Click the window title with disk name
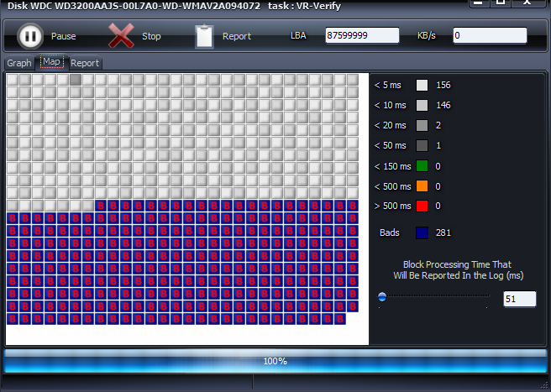 coord(175,6)
